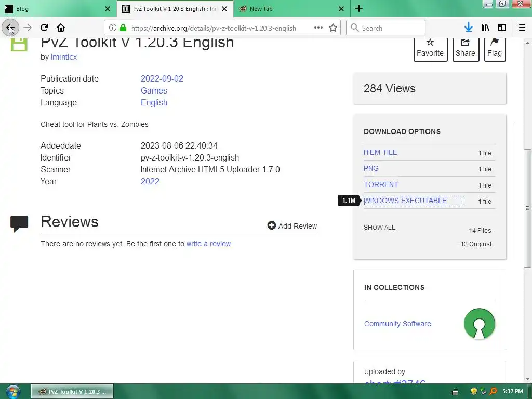Click the orange magnifier tray icon
The image size is (532, 399).
(x=494, y=391)
